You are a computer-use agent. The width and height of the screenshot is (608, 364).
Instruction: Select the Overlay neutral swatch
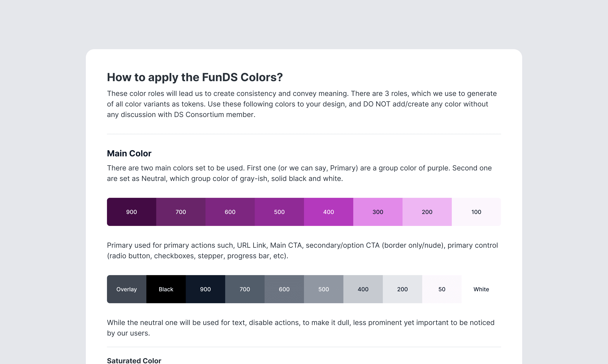tap(126, 289)
